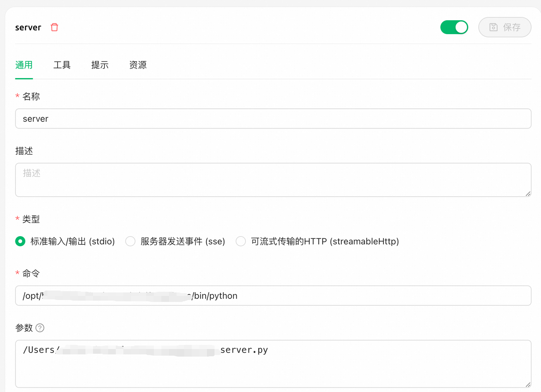
Task: Return to the 通用 tab
Action: (24, 65)
